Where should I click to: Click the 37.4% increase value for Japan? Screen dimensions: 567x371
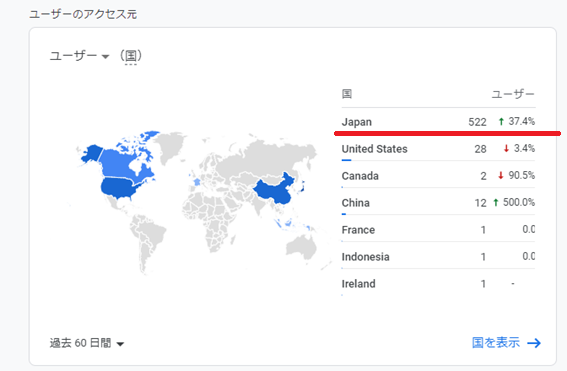pos(521,121)
